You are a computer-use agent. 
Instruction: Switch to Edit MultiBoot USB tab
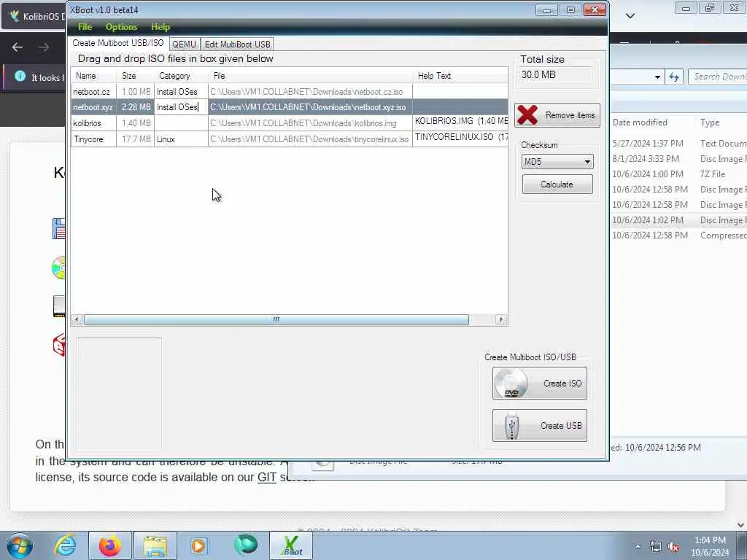point(237,44)
